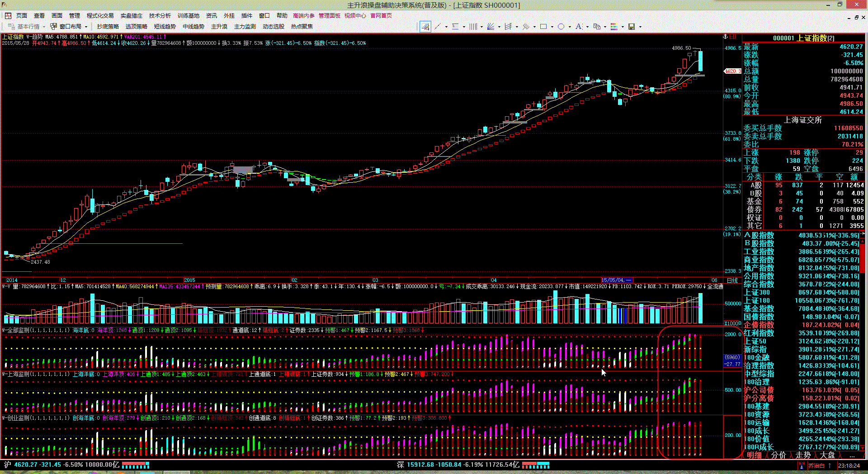Click the 抄底策略 button
Screen dimensions: 868x474
[108, 27]
